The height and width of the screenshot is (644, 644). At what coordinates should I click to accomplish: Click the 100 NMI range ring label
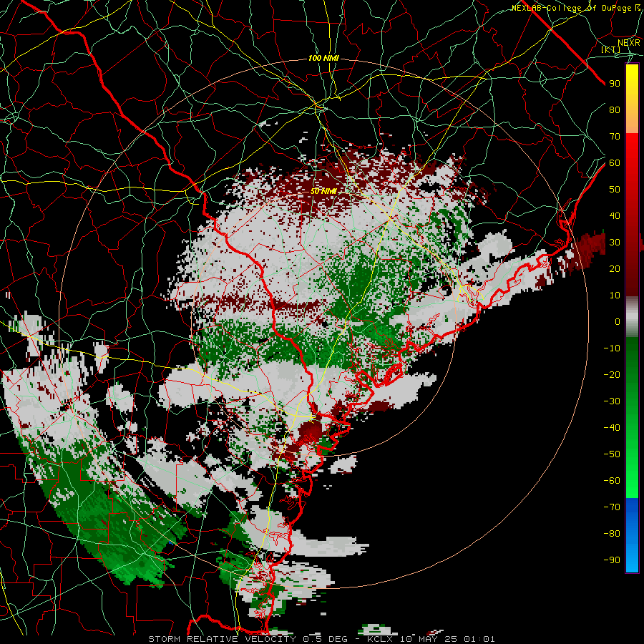[323, 59]
